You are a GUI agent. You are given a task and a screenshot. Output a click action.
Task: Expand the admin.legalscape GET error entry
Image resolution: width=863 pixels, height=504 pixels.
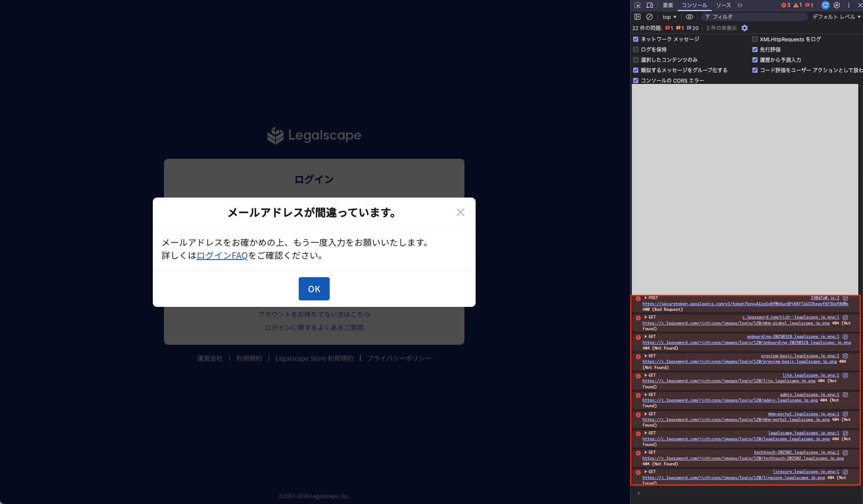(x=646, y=395)
